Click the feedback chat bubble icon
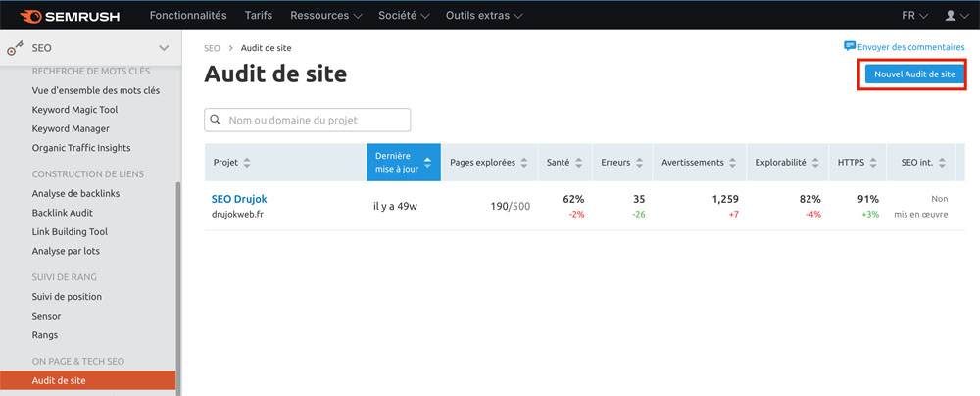Viewport: 980px width, 396px height. click(x=850, y=46)
